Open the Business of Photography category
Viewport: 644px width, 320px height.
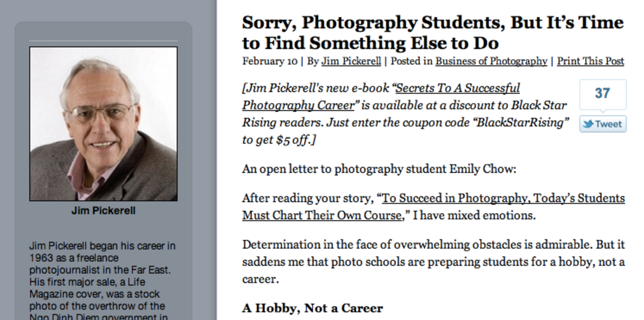pyautogui.click(x=491, y=61)
